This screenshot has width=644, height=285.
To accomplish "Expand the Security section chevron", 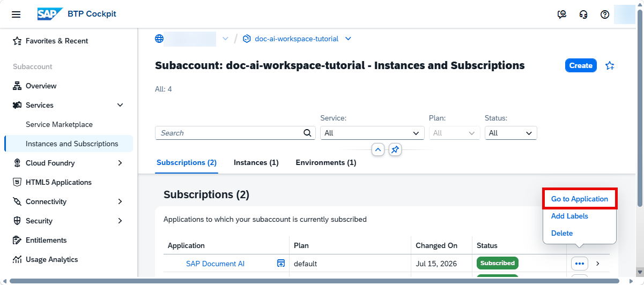I will point(120,221).
